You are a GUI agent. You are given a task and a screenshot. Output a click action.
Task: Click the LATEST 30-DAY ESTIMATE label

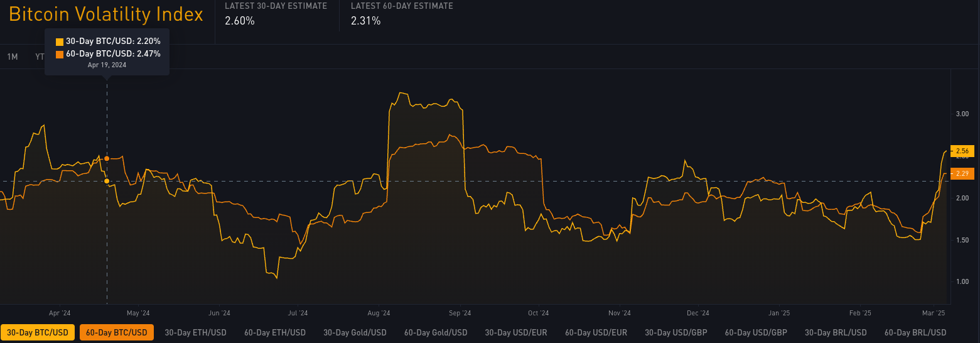[x=276, y=6]
